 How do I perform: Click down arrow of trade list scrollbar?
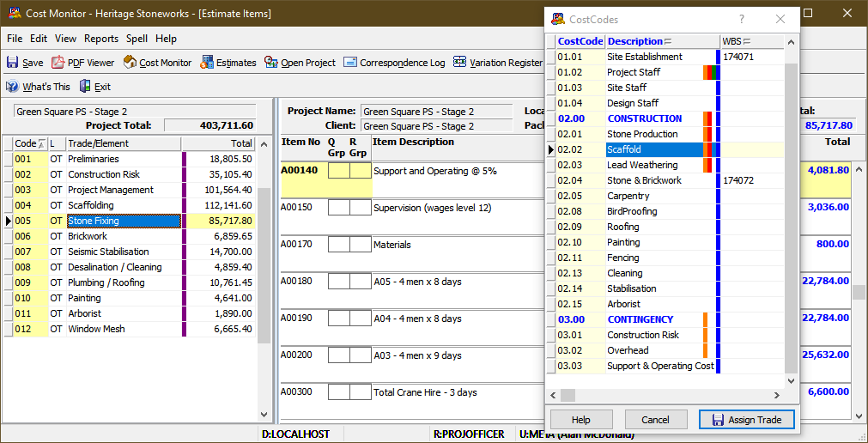point(264,414)
